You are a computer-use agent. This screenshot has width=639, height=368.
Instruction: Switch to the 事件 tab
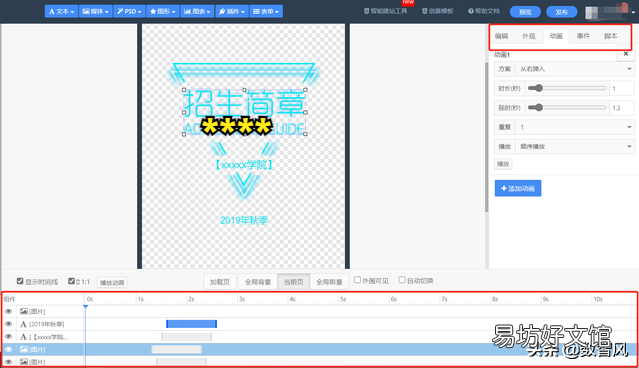(583, 36)
